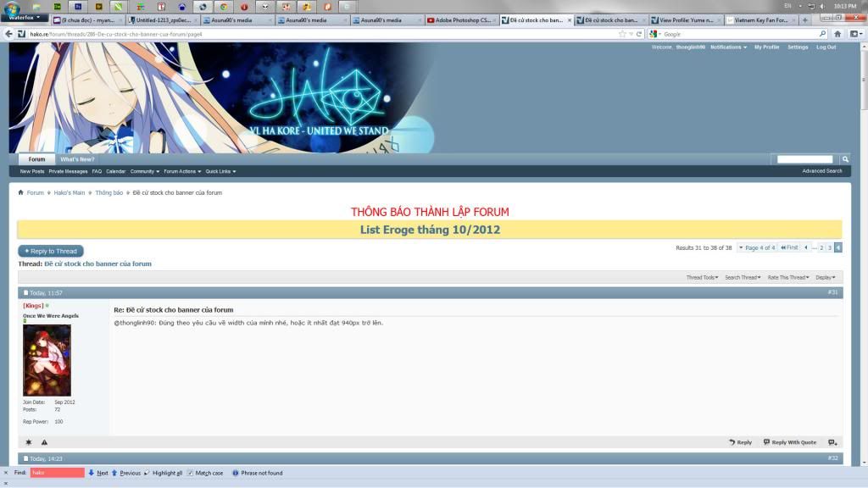Open the Search Thread dropdown
The image size is (868, 488).
coord(743,278)
